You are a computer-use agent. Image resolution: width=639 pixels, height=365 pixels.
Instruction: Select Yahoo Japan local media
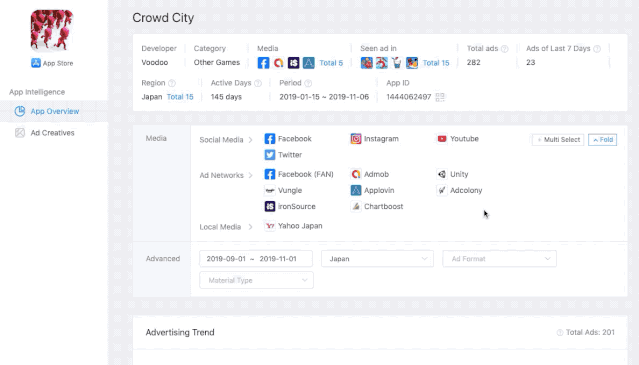point(293,226)
